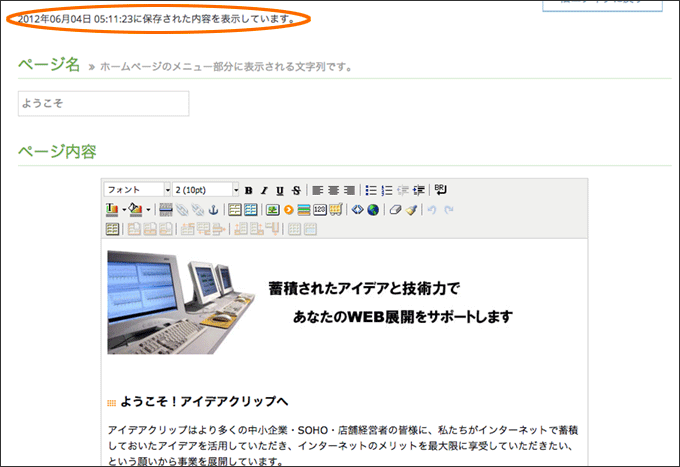Viewport: 680px width, 467px height.
Task: Click the ページ名 input field with ようこそ
Action: coord(103,104)
